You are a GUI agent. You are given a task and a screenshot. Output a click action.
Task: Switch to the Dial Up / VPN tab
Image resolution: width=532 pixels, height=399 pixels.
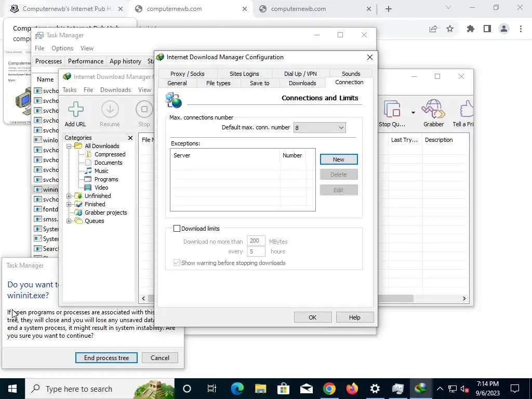[x=300, y=74]
